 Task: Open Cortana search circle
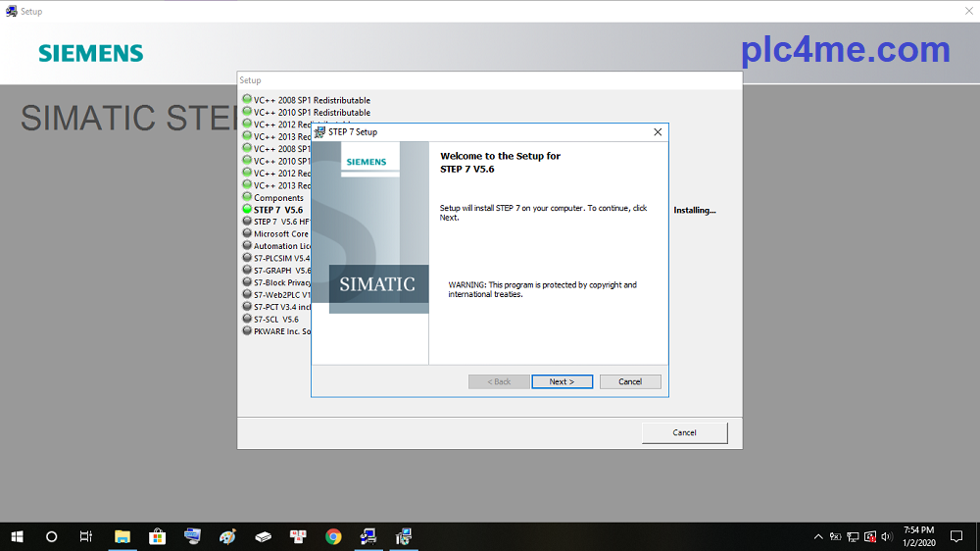tap(52, 536)
